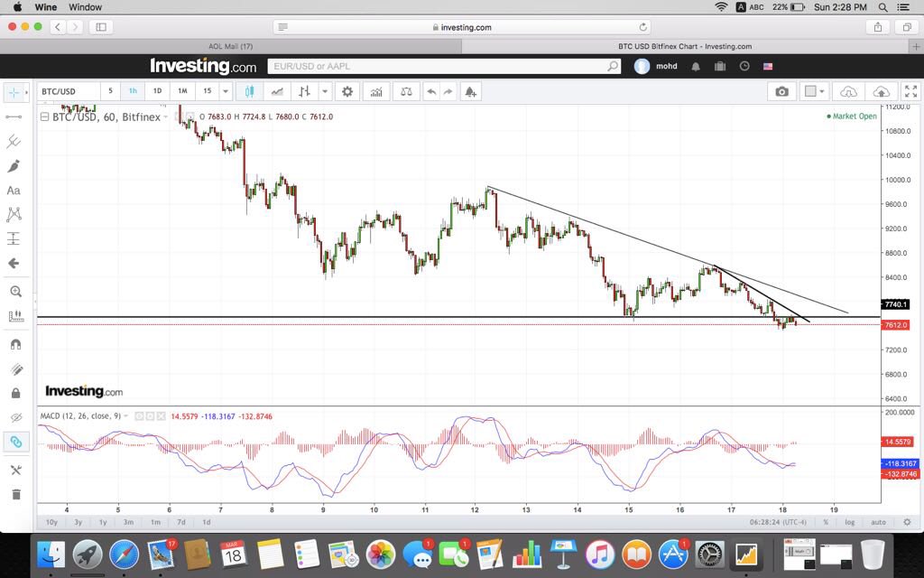The height and width of the screenshot is (578, 924).
Task: Click save chart cloud upload icon
Action: pos(881,91)
